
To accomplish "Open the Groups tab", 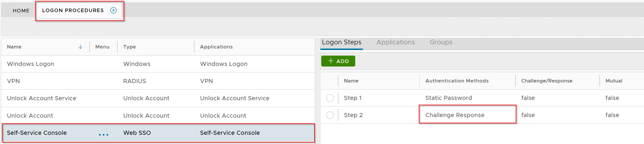I will (x=441, y=42).
